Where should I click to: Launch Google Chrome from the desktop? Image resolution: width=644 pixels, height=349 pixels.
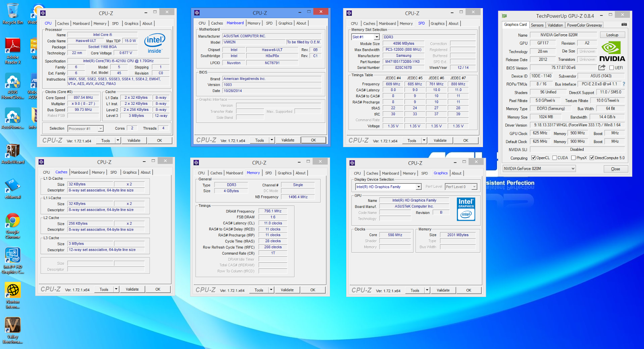12,226
